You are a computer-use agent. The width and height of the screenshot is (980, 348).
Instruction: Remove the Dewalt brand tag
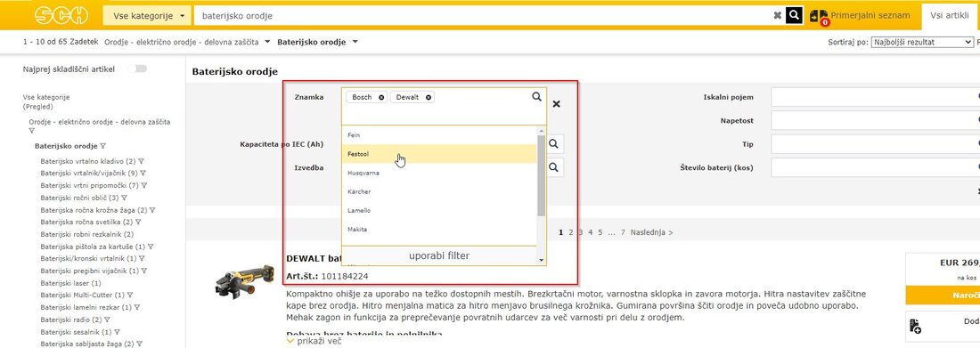[x=429, y=98]
